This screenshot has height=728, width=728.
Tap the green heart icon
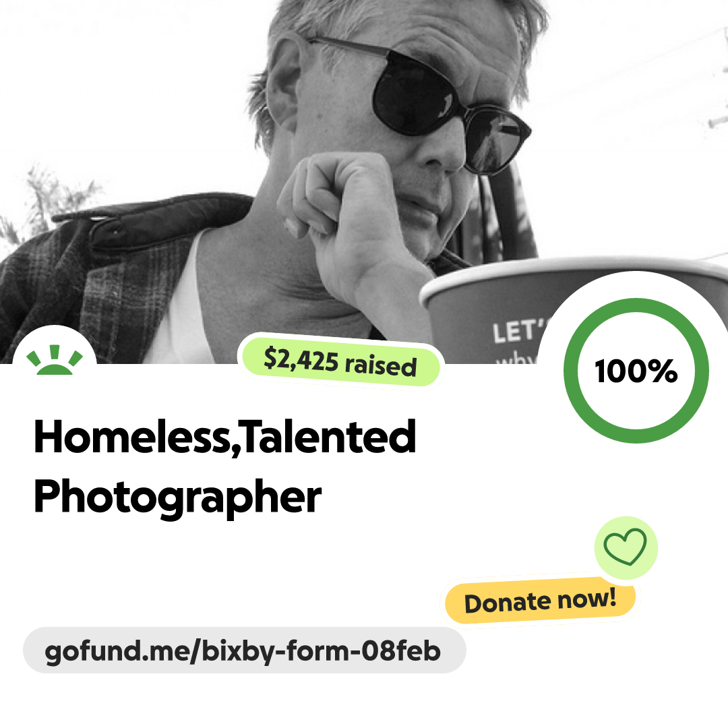point(626,547)
